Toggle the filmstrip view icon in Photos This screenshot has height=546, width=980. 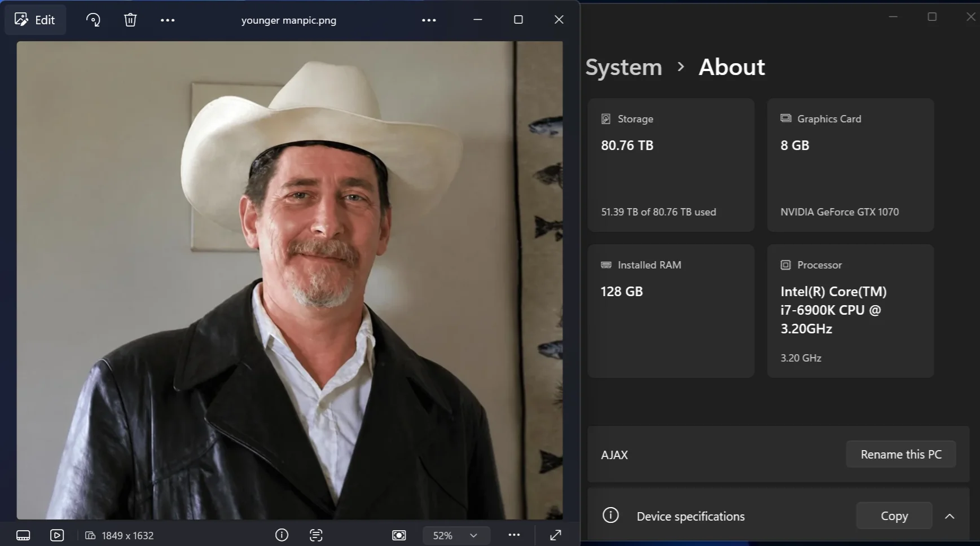point(23,535)
